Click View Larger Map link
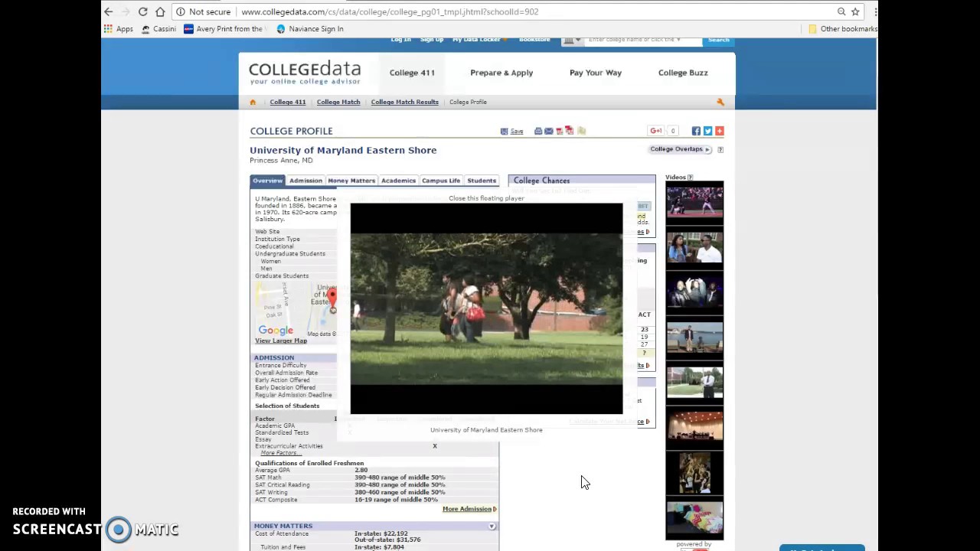 point(281,341)
